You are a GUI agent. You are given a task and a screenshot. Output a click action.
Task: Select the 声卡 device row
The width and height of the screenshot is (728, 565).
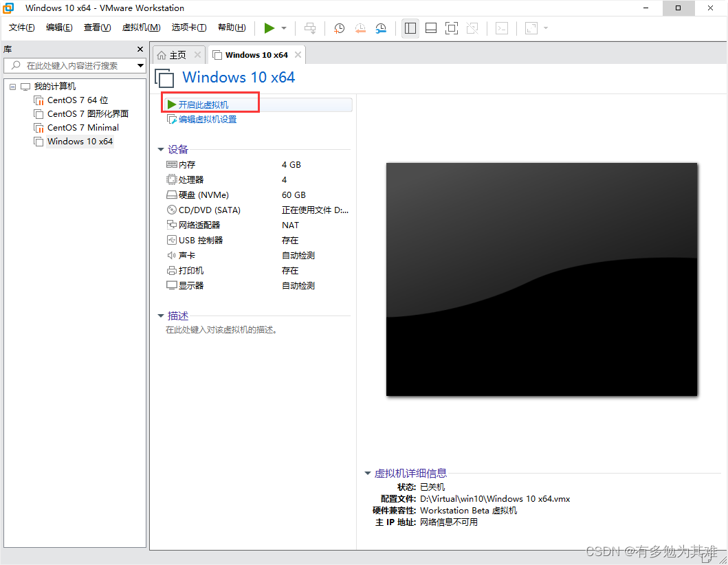click(258, 255)
